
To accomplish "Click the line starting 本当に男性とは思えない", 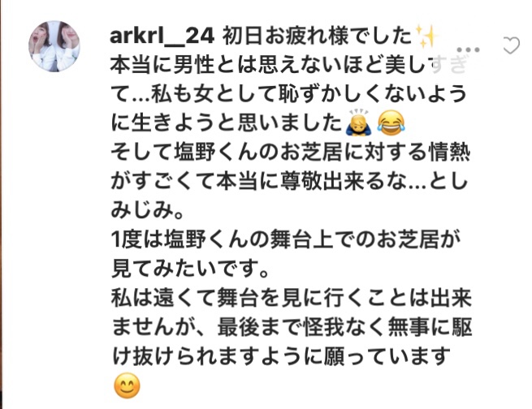I will coord(290,65).
